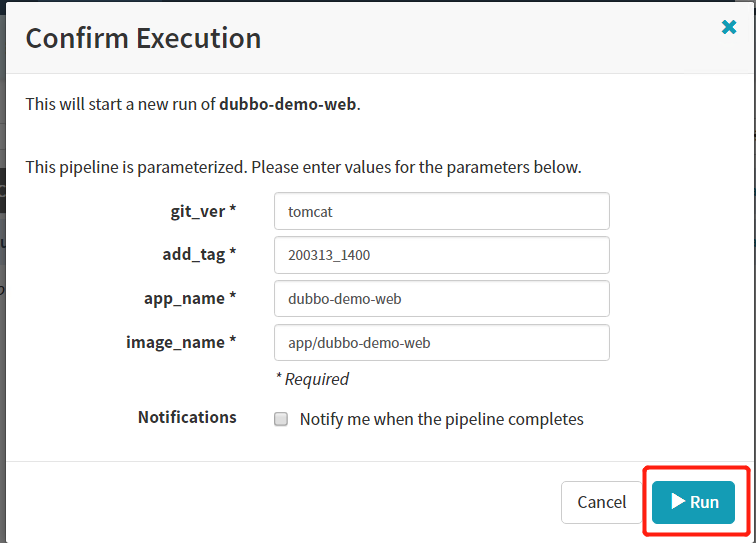Viewport: 756px width, 543px height.
Task: Close the Confirm Execution dialog
Action: tap(729, 27)
